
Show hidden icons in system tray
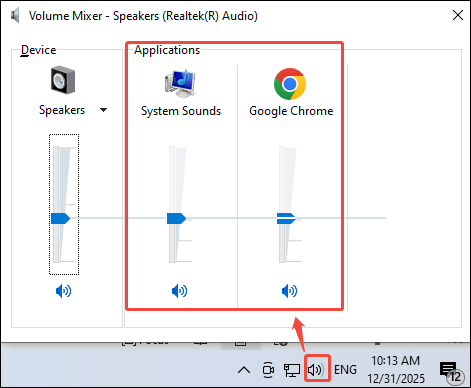[x=244, y=370]
